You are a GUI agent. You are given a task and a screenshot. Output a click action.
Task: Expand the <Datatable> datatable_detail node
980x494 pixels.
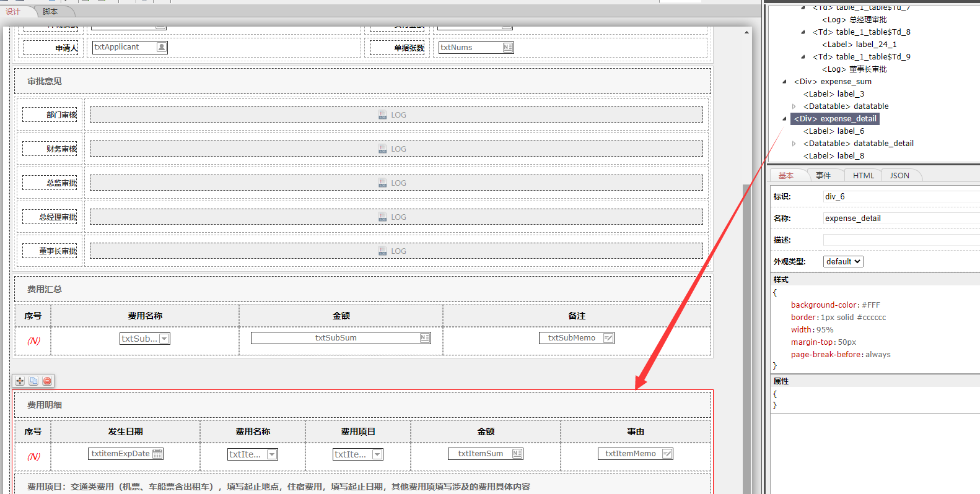tap(794, 144)
